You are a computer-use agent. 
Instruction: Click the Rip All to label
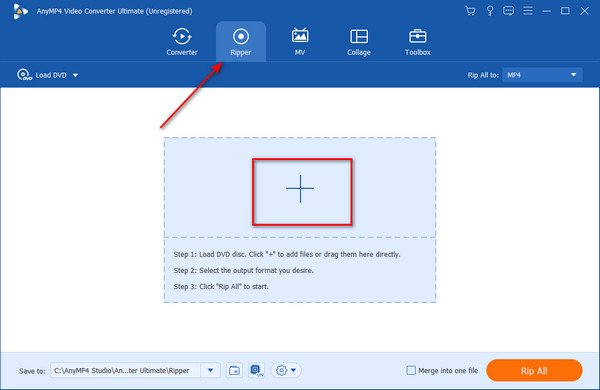(483, 75)
